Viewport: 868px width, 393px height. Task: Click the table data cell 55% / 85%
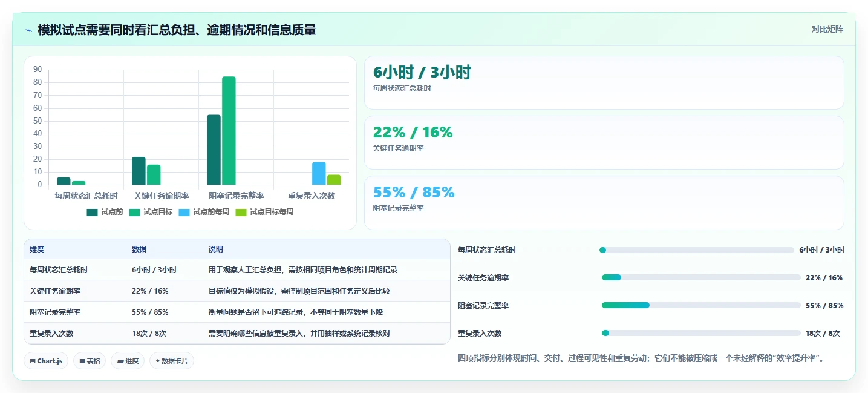click(x=150, y=312)
